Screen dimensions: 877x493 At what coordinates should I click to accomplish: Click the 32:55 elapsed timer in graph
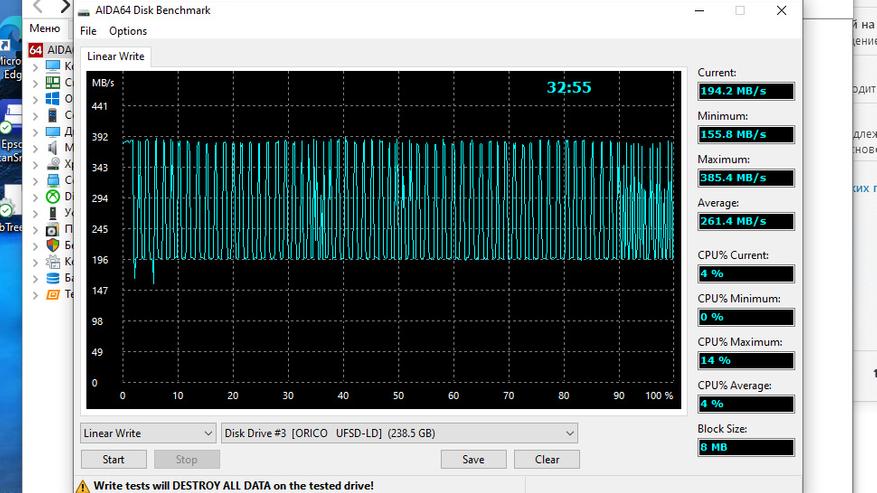pyautogui.click(x=569, y=87)
